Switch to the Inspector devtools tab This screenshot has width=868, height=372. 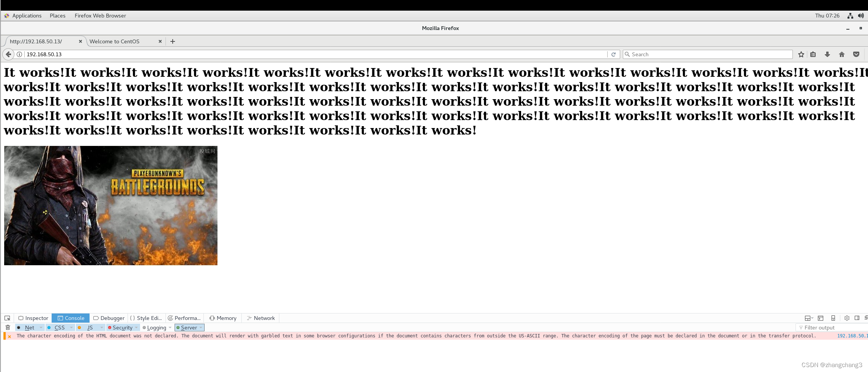(x=33, y=318)
